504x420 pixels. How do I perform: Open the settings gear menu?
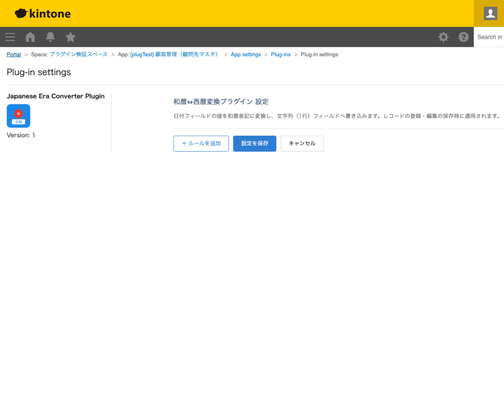tap(443, 37)
